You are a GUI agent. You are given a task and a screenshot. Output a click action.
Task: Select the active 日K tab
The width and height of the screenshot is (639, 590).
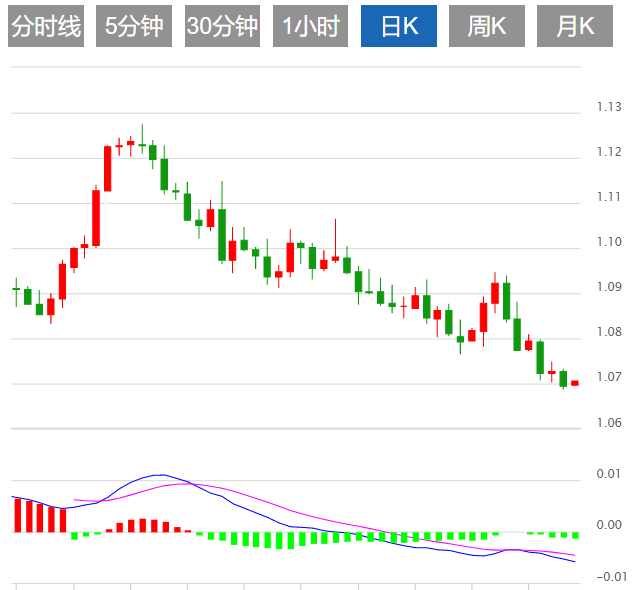(399, 26)
